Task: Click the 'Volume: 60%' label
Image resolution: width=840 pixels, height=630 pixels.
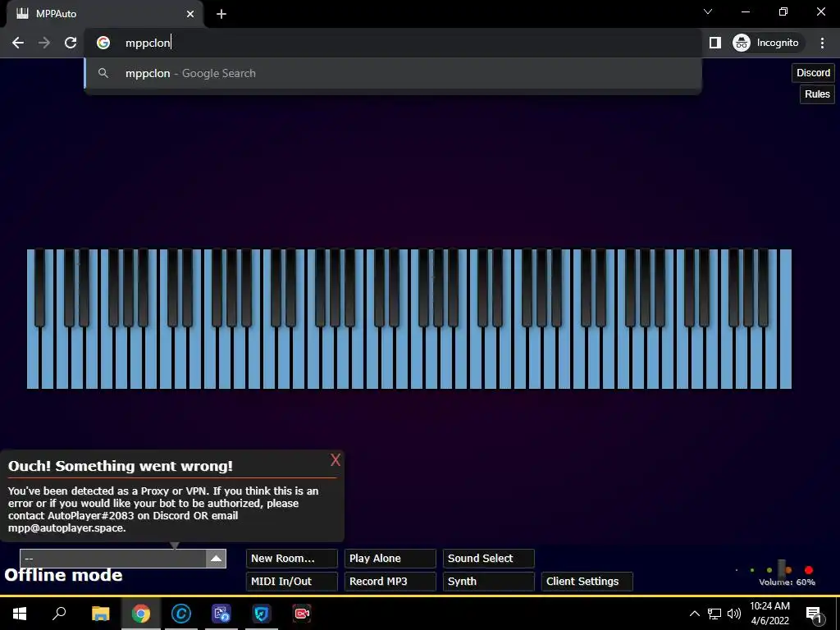Action: 787,582
